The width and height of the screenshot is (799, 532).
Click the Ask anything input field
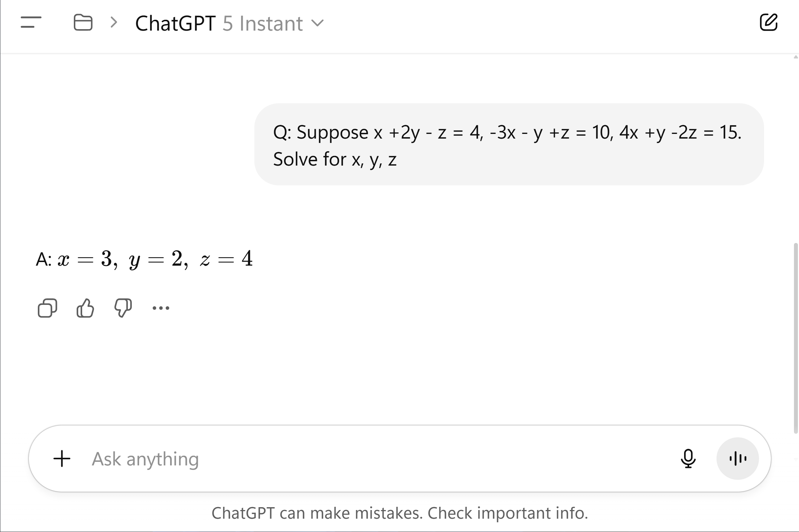coord(252,459)
